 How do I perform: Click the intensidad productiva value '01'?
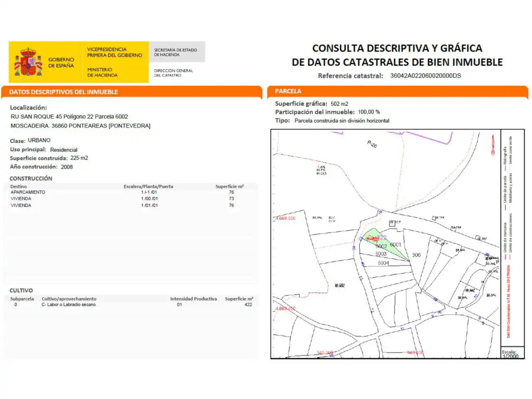[x=180, y=305]
